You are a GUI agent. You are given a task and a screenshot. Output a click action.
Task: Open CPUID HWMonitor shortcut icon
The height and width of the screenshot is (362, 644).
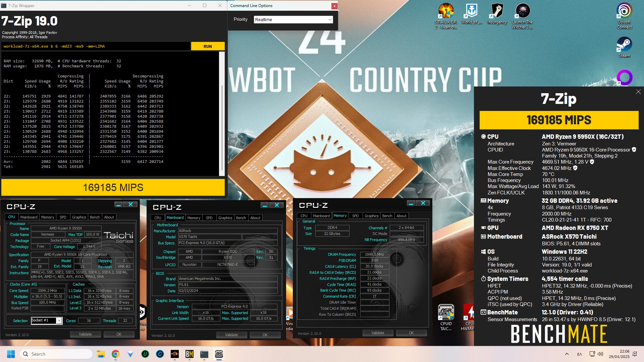[469, 317]
